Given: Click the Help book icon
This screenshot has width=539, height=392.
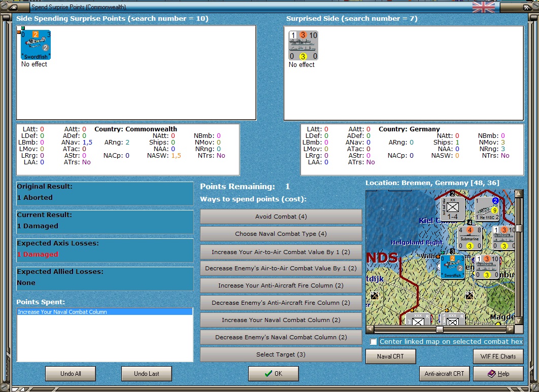Looking at the screenshot, I should pyautogui.click(x=492, y=373).
